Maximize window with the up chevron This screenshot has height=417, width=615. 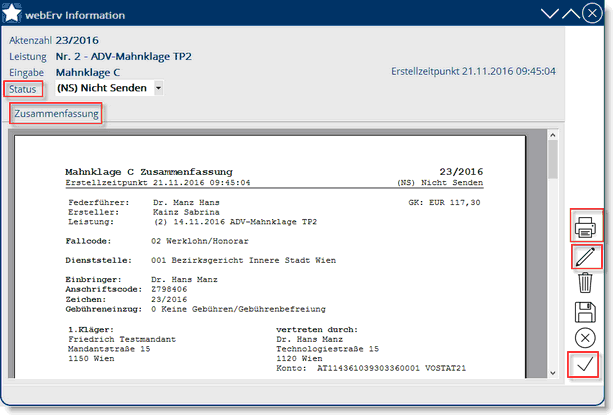click(x=571, y=15)
